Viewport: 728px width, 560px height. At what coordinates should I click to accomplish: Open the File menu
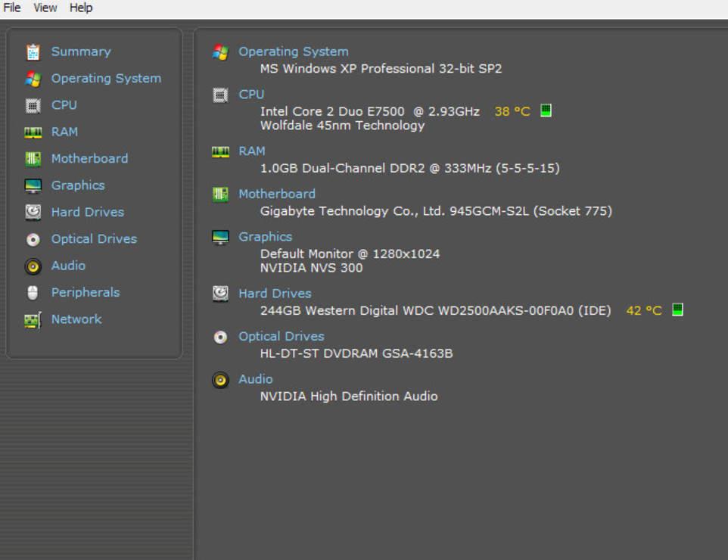[12, 8]
